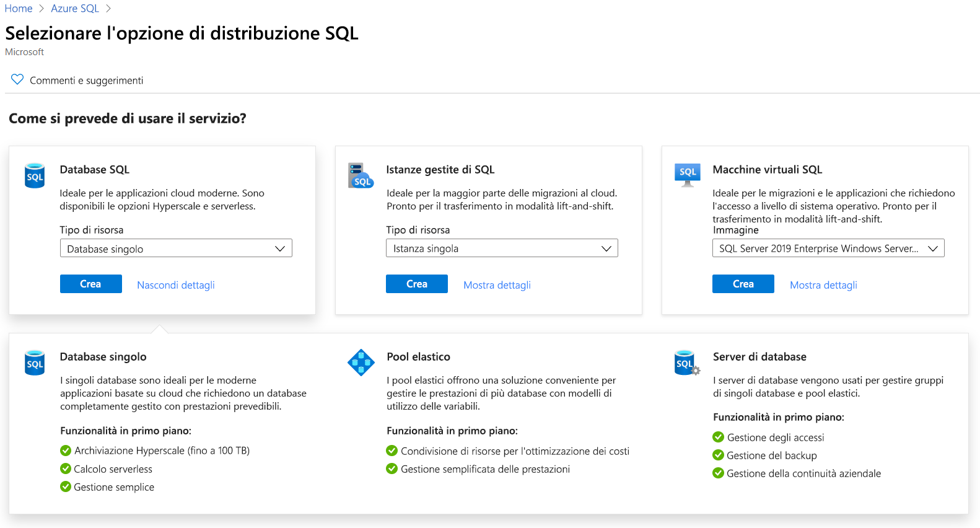Viewport: 980px width, 528px height.
Task: Click the Pool elastico heading
Action: tap(419, 356)
